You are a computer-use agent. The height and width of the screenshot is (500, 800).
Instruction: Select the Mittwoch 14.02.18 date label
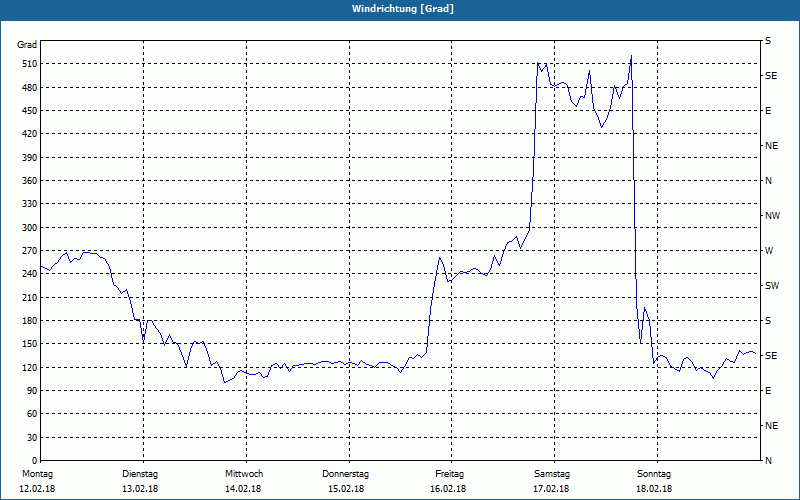click(x=243, y=481)
